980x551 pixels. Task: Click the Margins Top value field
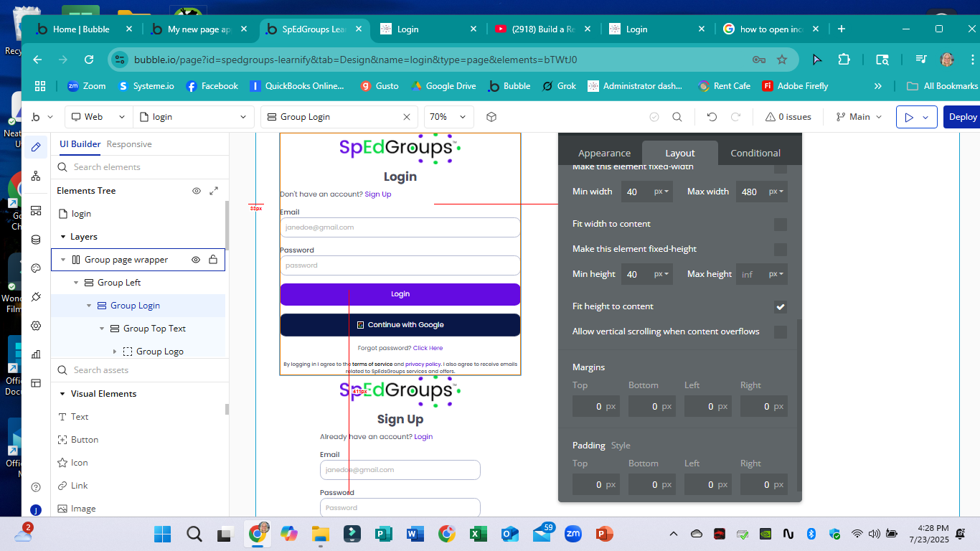click(596, 407)
